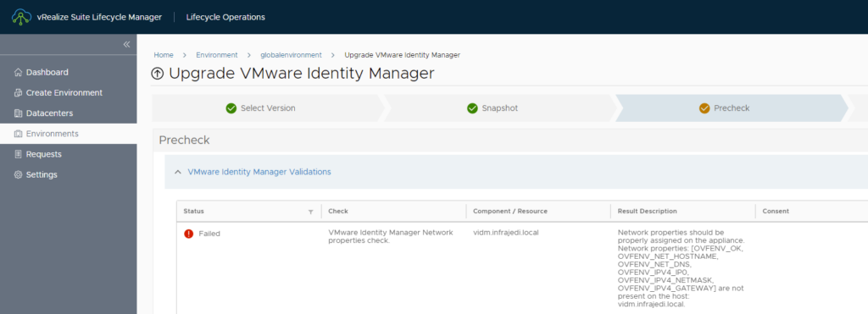
Task: Click the vRealize Suite Lifecycle Manager cloud logo
Action: coord(21,17)
